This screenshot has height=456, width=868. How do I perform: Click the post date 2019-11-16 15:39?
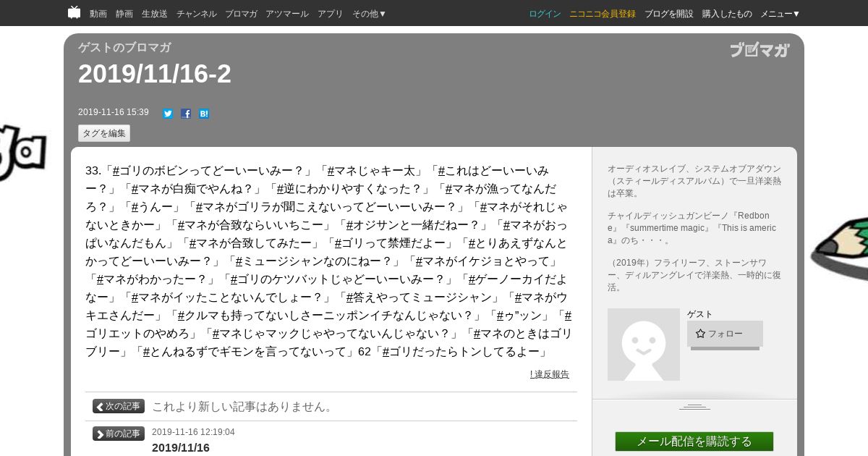point(114,112)
